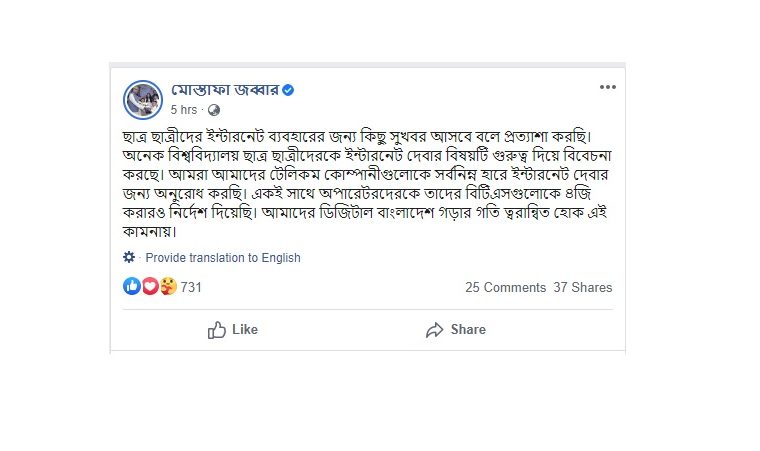This screenshot has width=760, height=451.
Task: Click the red heart Love reaction emoji
Action: (x=149, y=287)
